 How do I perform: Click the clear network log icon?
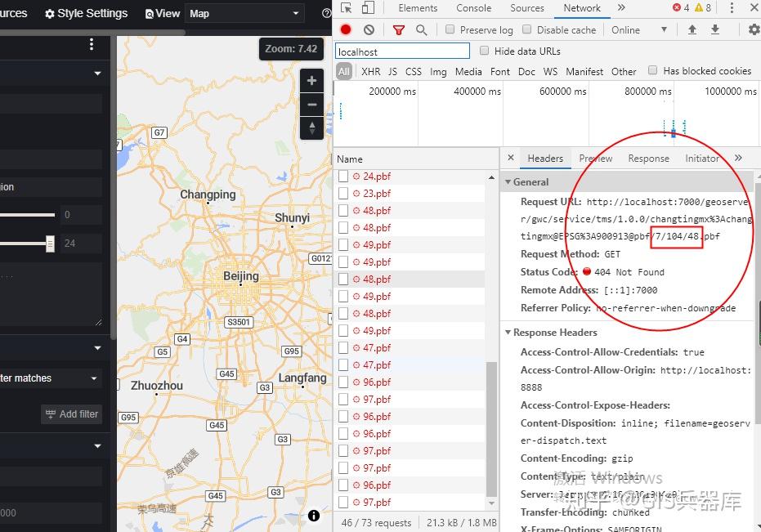point(368,29)
